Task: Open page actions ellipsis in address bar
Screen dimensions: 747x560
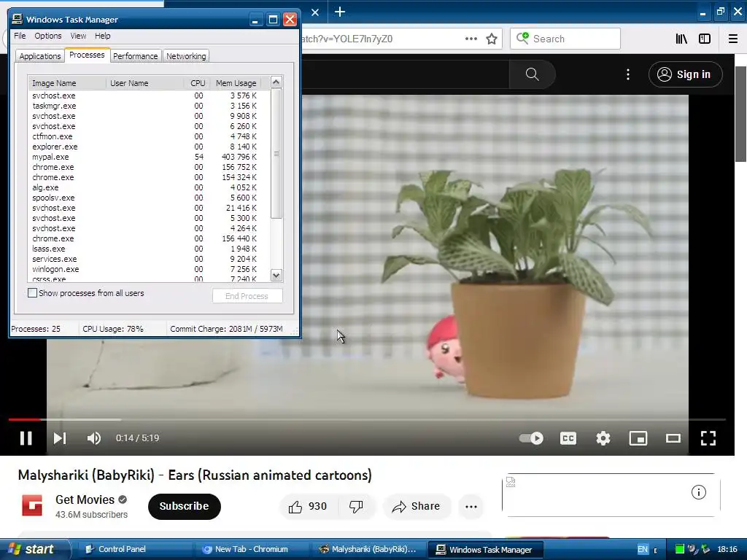Action: pyautogui.click(x=471, y=39)
